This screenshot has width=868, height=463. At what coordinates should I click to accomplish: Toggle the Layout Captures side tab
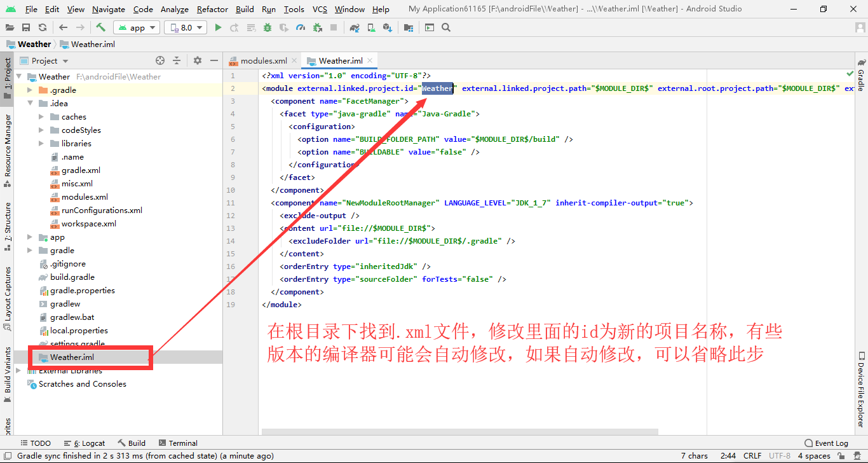(x=7, y=300)
